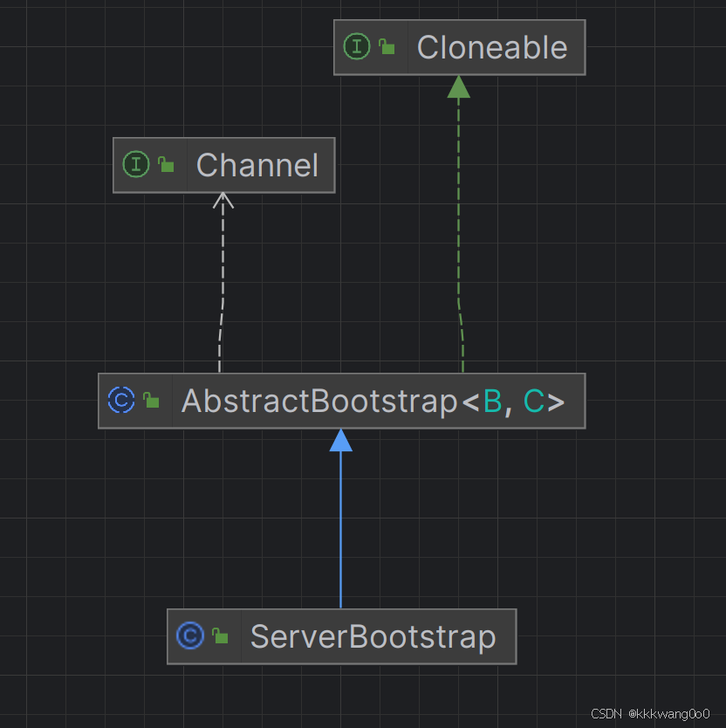Click the public lock icon beside ServerBootstrap
Screen dimensions: 726x728
tap(220, 635)
